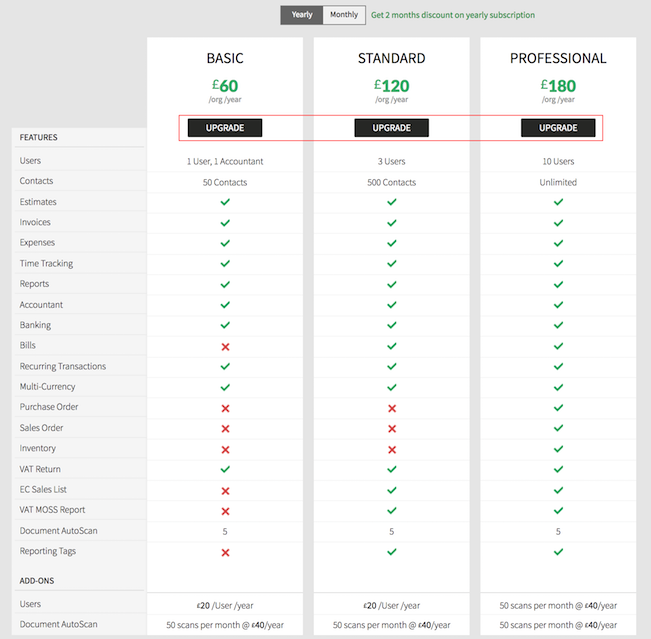Click the two months discount text
The height and width of the screenshot is (639, 651).
click(452, 15)
